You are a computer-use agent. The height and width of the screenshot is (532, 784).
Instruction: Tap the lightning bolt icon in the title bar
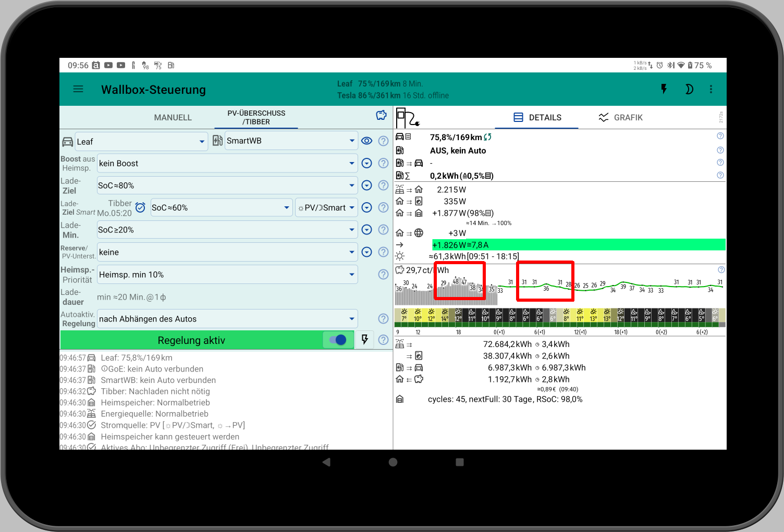(x=664, y=89)
